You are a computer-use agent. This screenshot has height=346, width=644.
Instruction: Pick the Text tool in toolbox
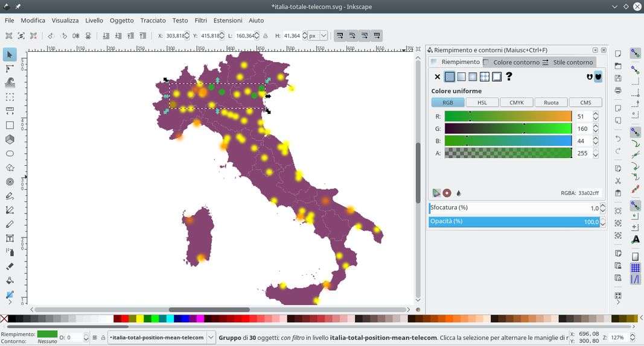click(x=10, y=238)
